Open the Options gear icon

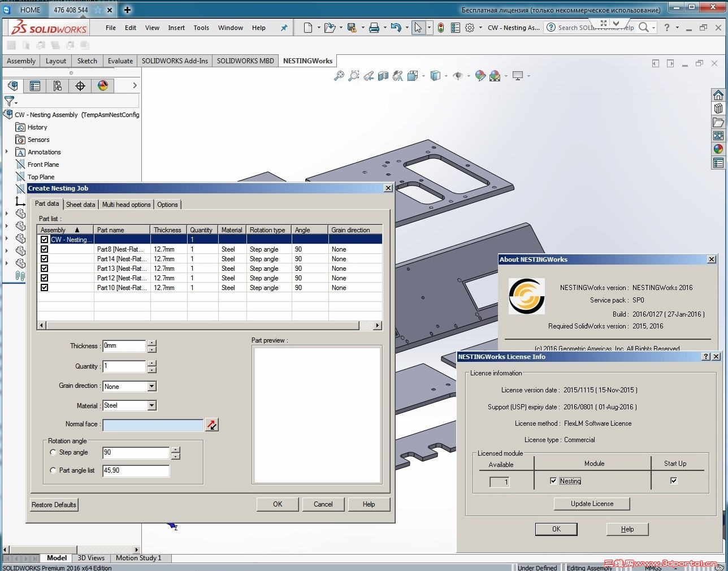(x=470, y=28)
